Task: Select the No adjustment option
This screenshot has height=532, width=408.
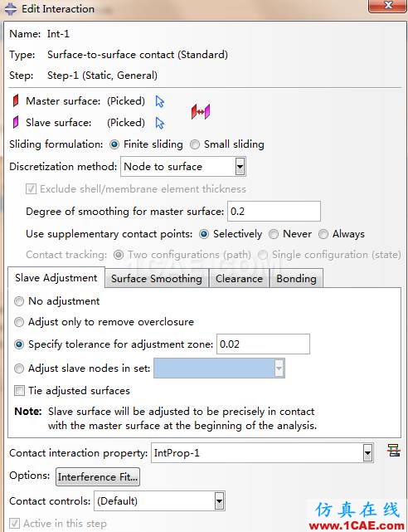Action: pos(19,301)
